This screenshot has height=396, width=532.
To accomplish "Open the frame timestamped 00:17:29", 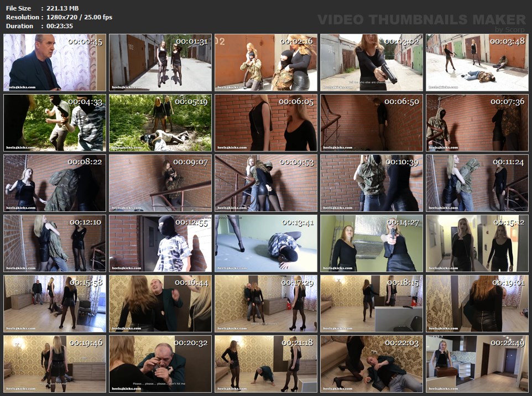I will click(266, 304).
